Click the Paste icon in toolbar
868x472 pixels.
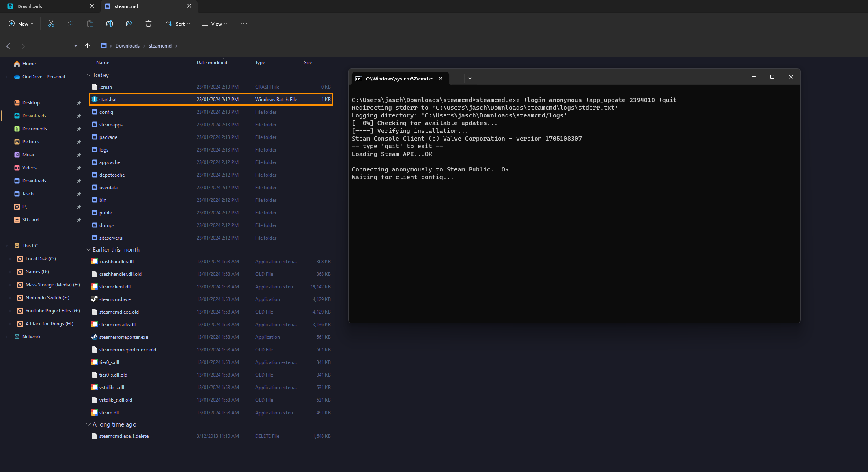(90, 24)
